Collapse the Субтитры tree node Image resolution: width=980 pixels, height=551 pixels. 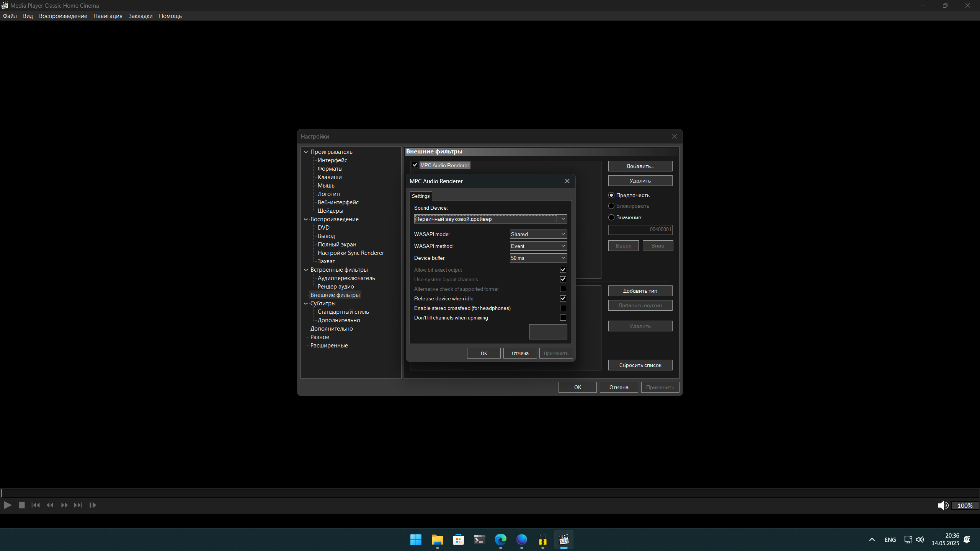306,303
